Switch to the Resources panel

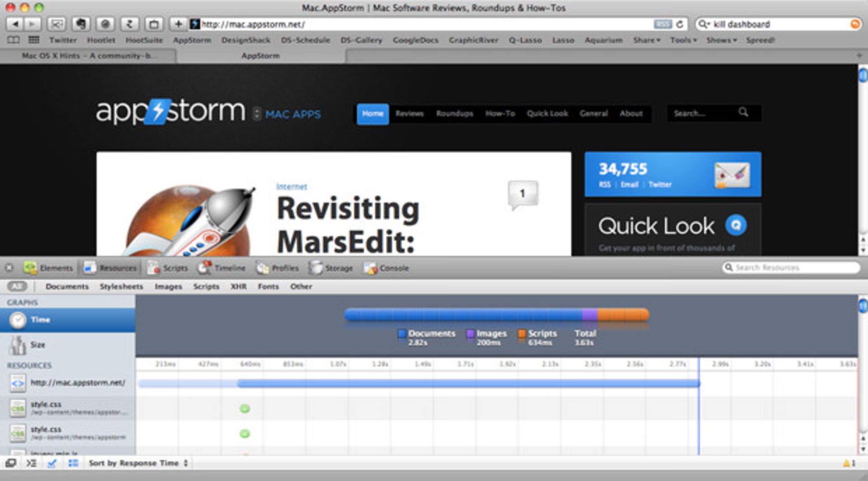pyautogui.click(x=110, y=268)
